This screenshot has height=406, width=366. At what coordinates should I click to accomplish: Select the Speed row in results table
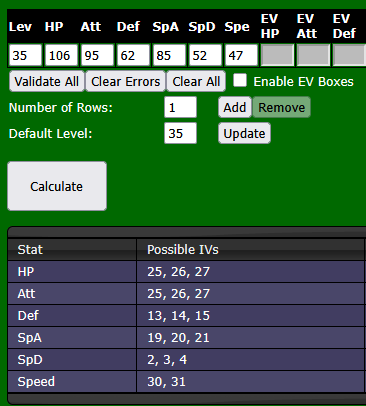186,382
